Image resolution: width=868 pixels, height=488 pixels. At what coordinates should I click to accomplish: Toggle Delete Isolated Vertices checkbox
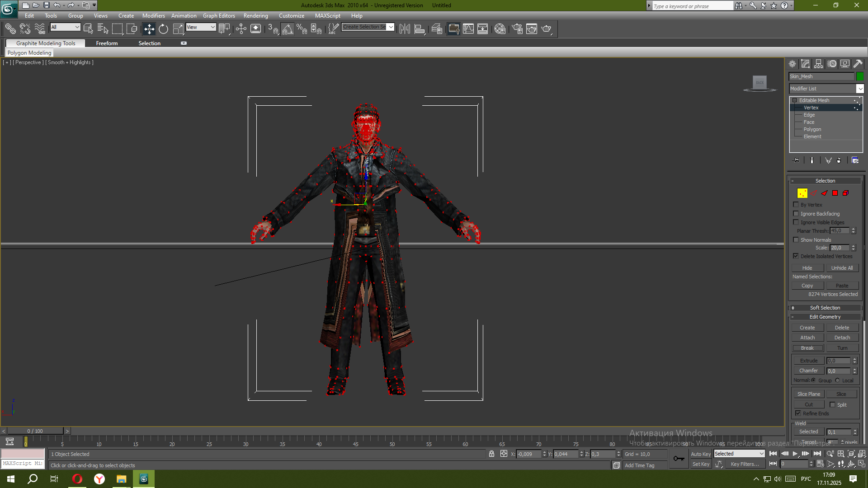point(796,256)
